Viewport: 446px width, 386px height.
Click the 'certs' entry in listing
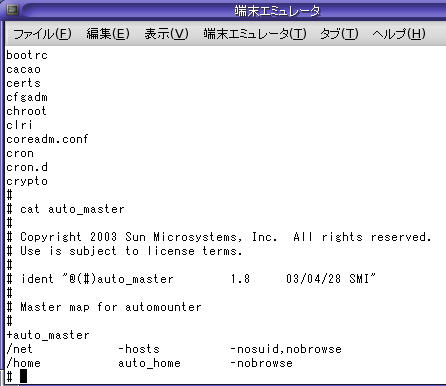(23, 83)
